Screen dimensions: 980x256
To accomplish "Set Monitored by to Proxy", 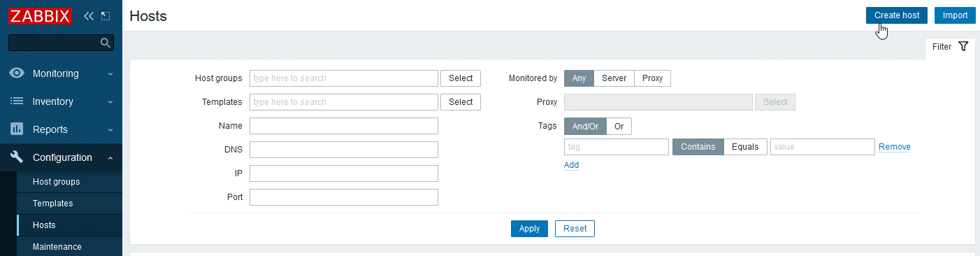I will 653,78.
